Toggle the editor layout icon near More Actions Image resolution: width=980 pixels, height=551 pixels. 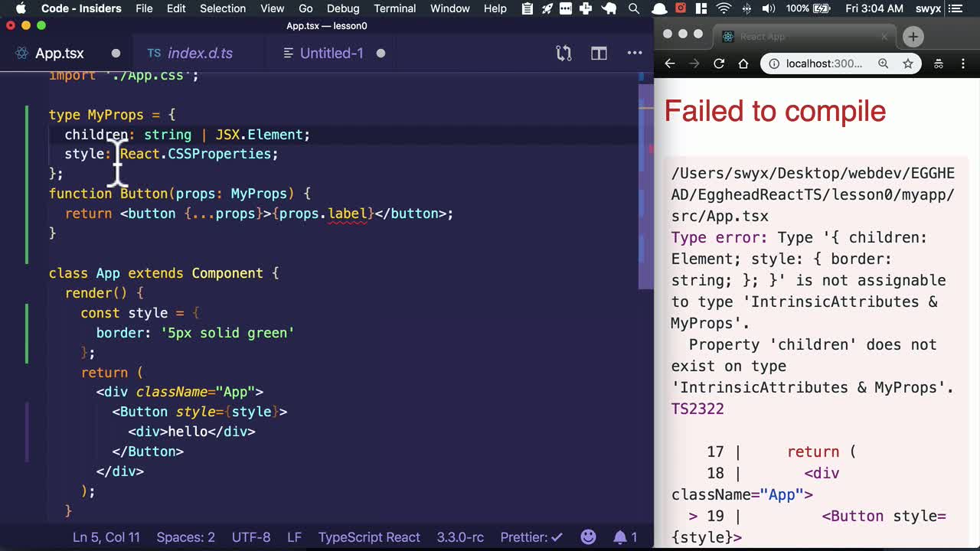(598, 53)
